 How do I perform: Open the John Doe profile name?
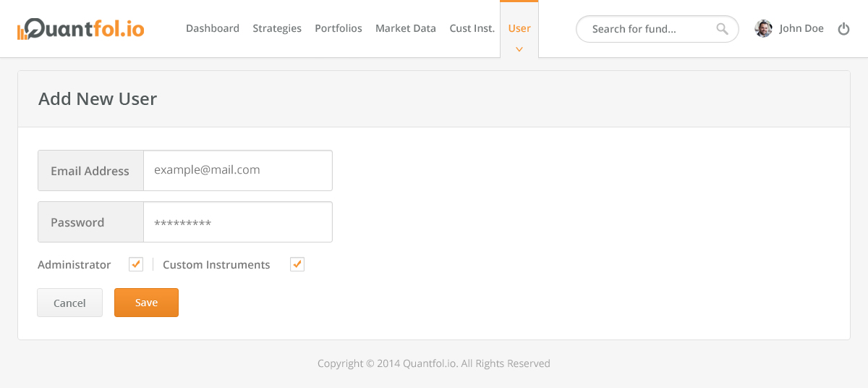[801, 29]
